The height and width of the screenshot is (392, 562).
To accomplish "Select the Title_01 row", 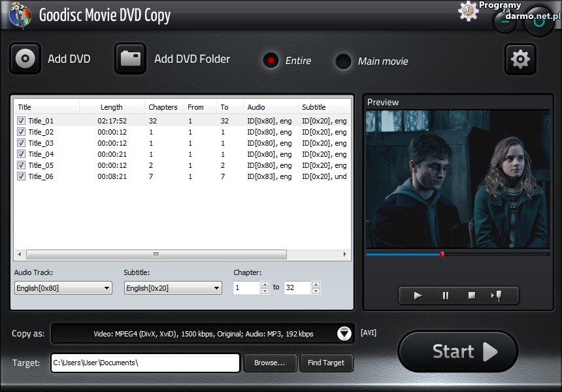I will tap(182, 121).
